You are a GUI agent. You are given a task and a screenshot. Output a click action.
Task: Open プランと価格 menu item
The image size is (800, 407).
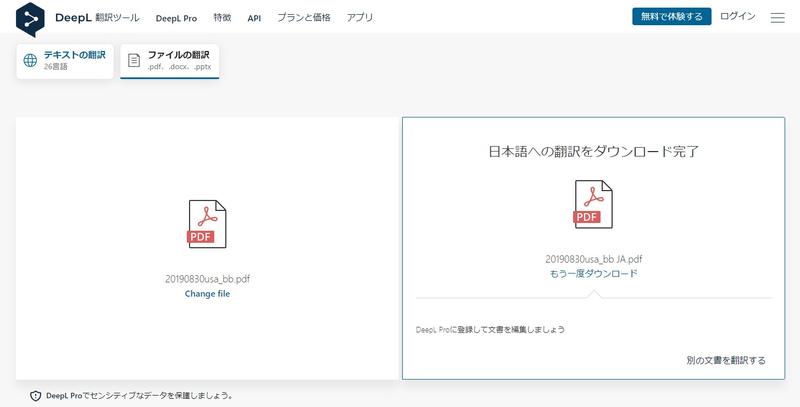pos(304,17)
